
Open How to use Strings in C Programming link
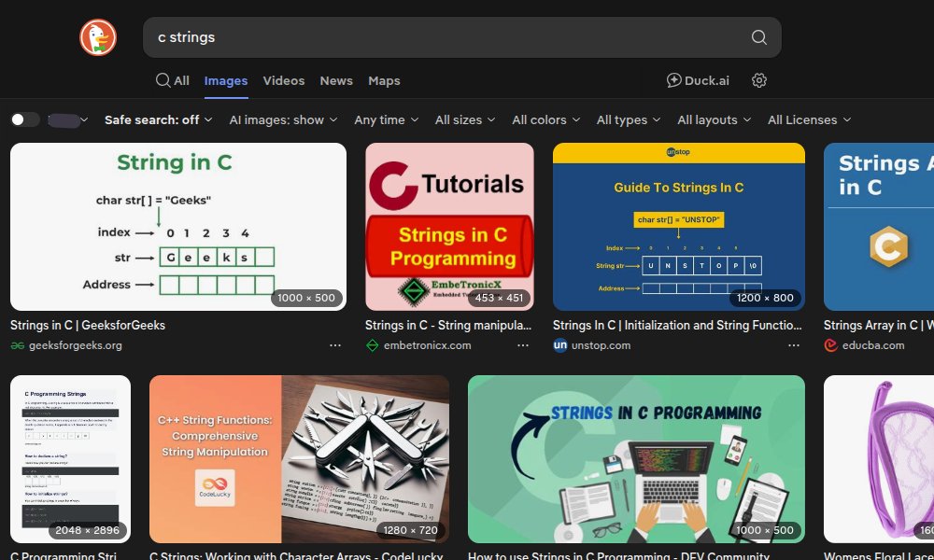[618, 556]
